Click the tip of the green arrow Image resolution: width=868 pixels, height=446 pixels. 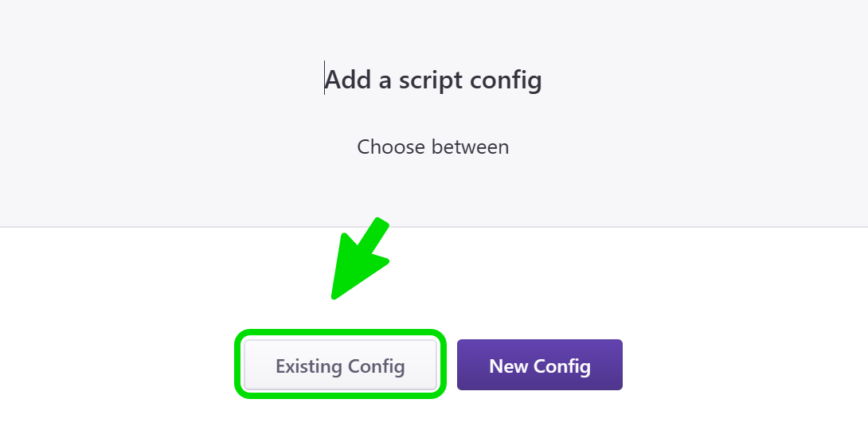[334, 297]
